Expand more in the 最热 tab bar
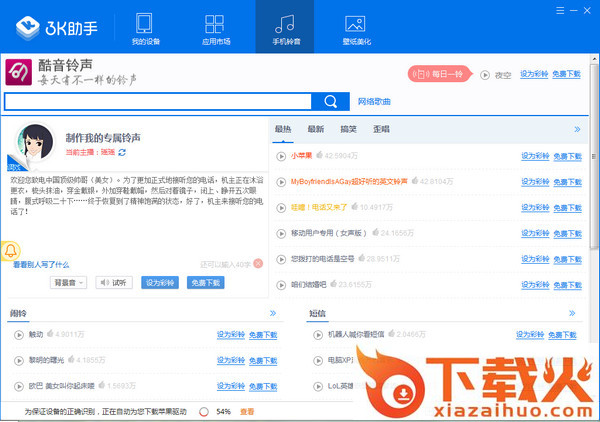The width and height of the screenshot is (600, 422). click(577, 129)
